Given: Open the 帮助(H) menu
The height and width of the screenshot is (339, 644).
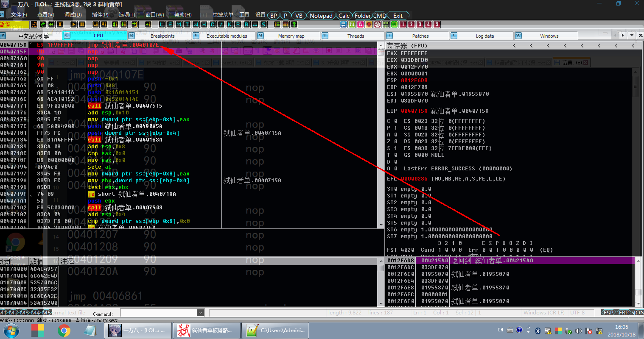Looking at the screenshot, I should tap(183, 15).
